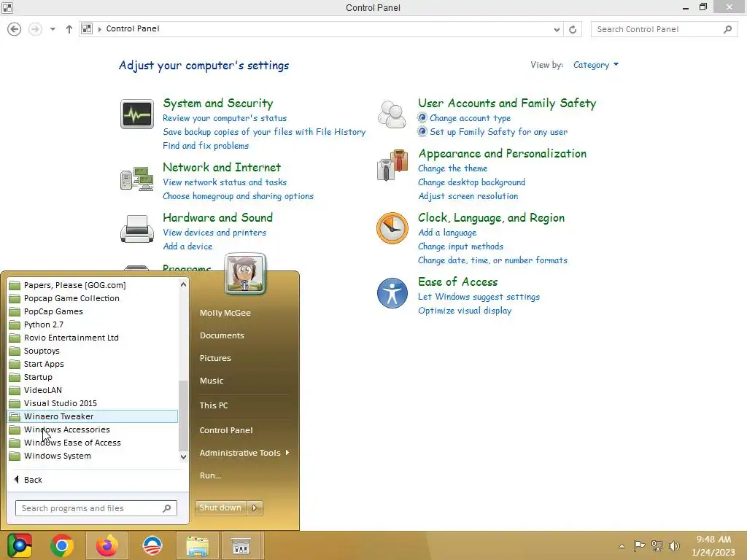Open the View by Category dropdown
This screenshot has height=560, width=747.
(x=595, y=65)
